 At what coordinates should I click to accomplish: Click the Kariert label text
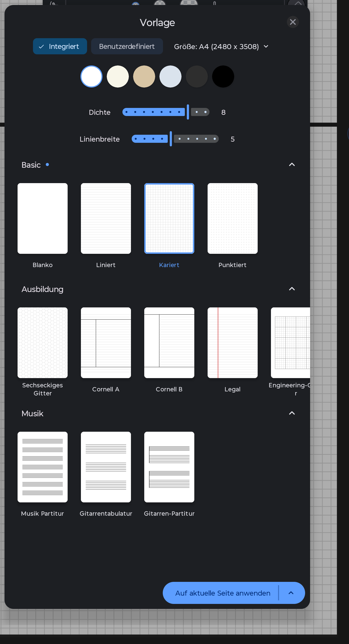169,265
